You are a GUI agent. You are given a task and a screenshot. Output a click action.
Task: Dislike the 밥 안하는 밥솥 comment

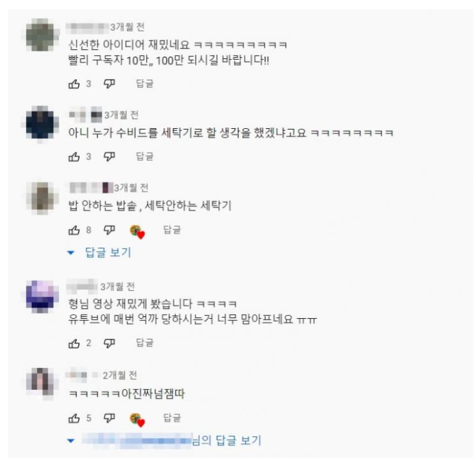pos(109,230)
